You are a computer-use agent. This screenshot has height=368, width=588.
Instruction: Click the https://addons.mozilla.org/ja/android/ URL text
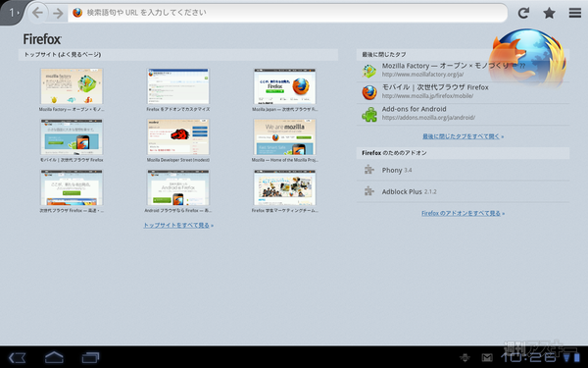coord(428,118)
